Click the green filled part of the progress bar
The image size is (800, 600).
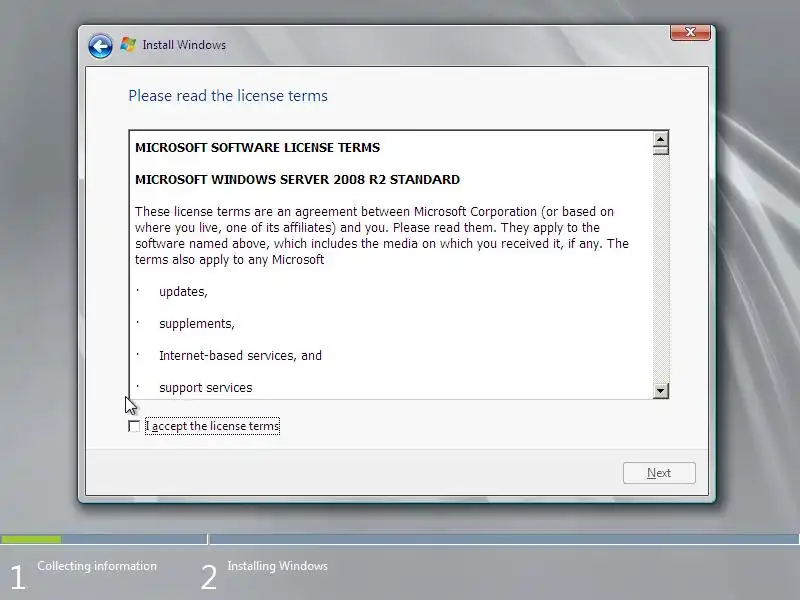(31, 539)
